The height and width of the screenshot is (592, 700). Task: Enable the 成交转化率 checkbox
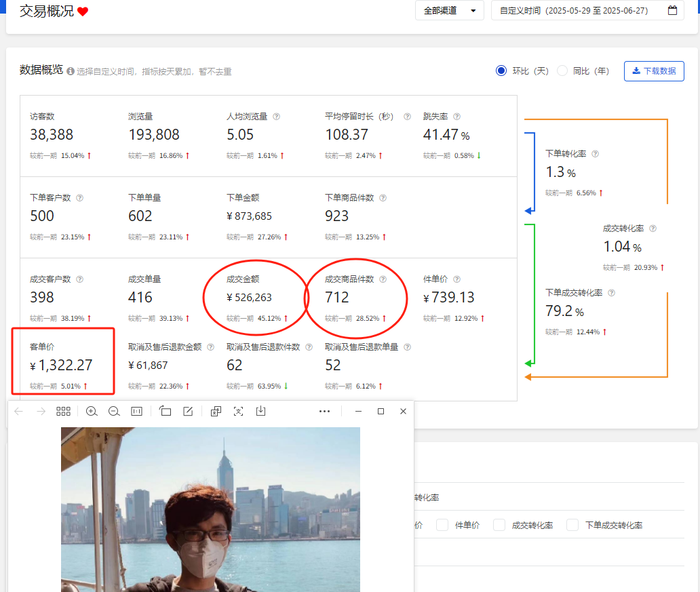[499, 525]
